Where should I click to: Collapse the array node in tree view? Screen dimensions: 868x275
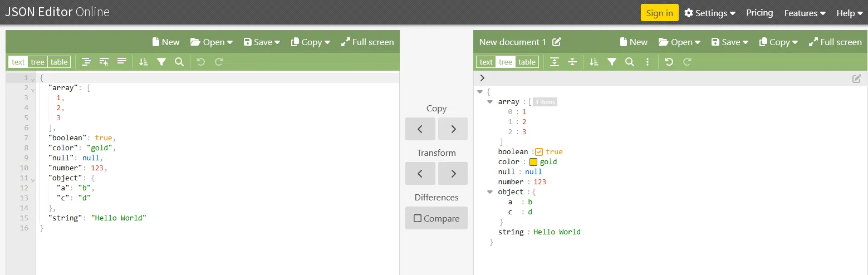click(x=490, y=102)
